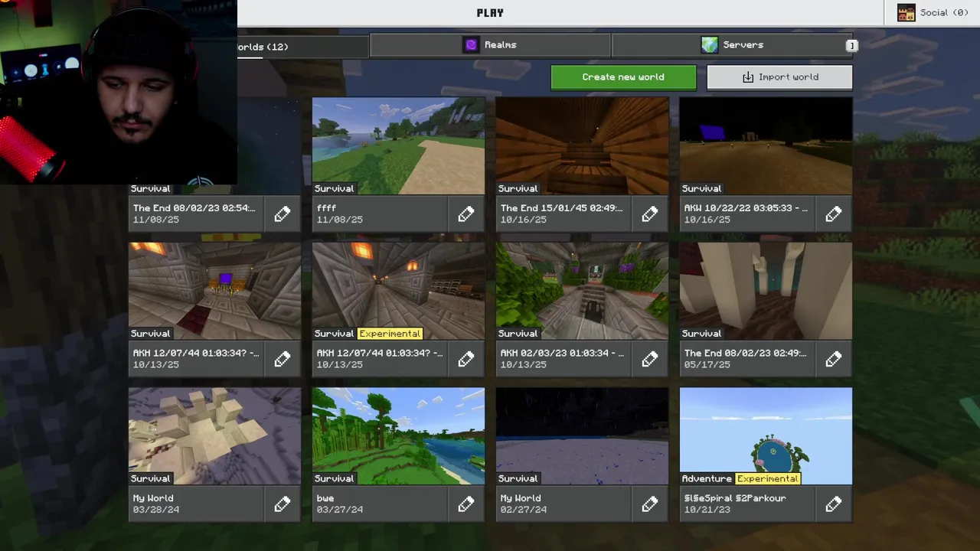Viewport: 980px width, 551px height.
Task: Click the Survival label on ffff world
Action: (335, 188)
